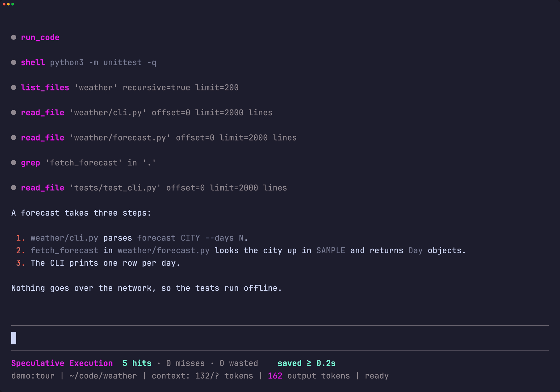Click the 'Speculative Execution' status label
Screen dimensions: 560x392
coord(62,363)
